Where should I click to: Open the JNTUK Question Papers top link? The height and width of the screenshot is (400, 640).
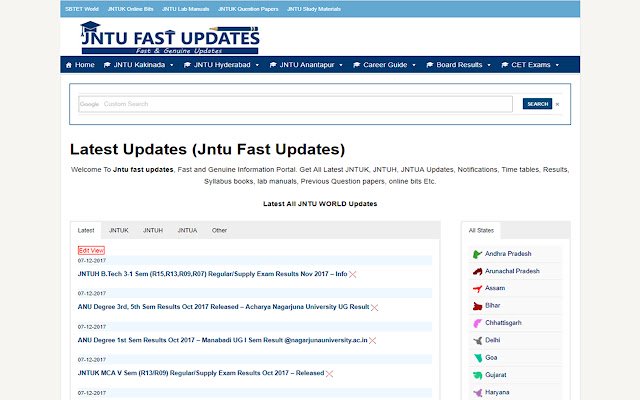[x=248, y=9]
